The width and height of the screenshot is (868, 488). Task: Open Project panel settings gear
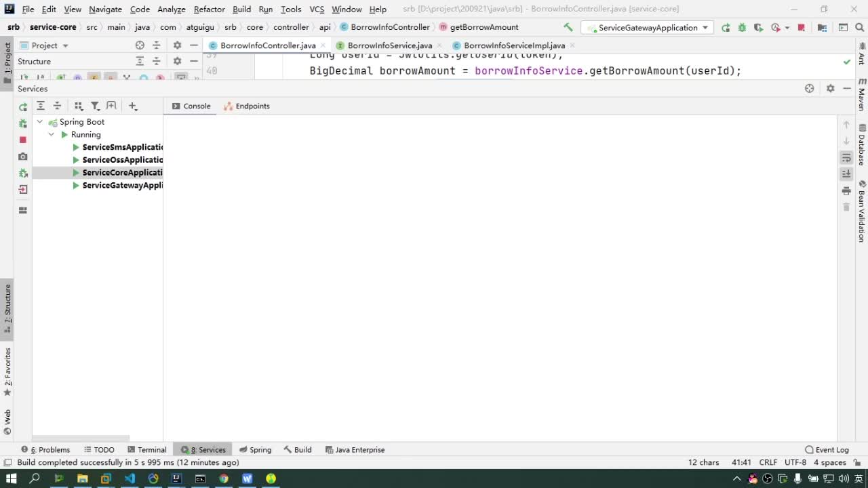coord(177,45)
